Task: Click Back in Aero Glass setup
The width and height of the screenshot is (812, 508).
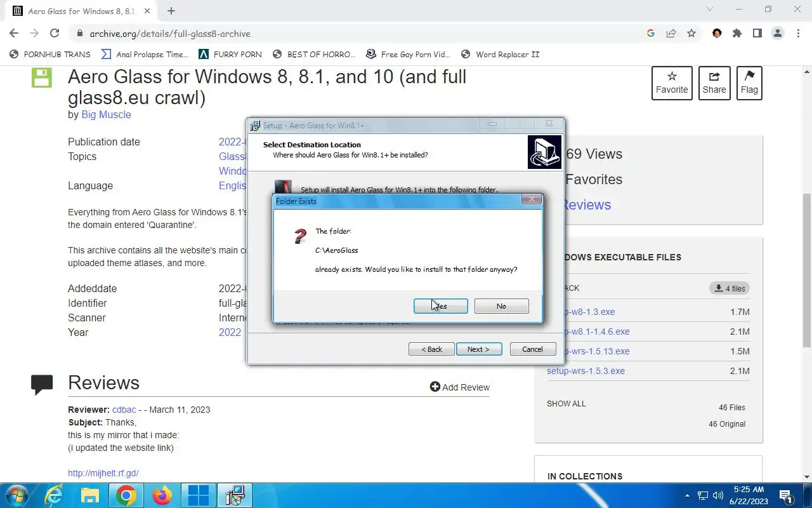Action: 431,349
